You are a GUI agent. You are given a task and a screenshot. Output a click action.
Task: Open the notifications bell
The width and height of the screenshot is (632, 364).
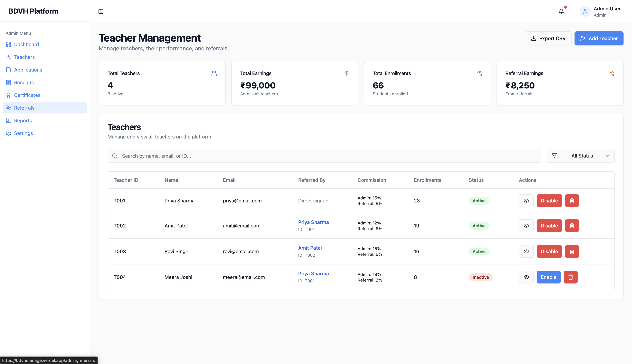[x=561, y=11]
